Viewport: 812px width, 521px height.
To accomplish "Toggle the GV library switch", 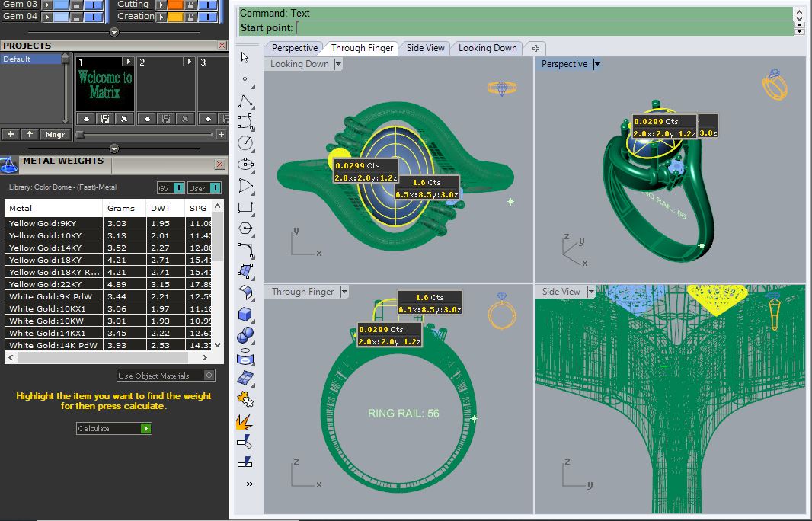I will [x=178, y=188].
